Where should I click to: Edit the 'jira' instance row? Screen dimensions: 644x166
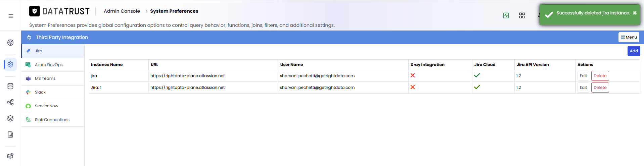coord(583,76)
